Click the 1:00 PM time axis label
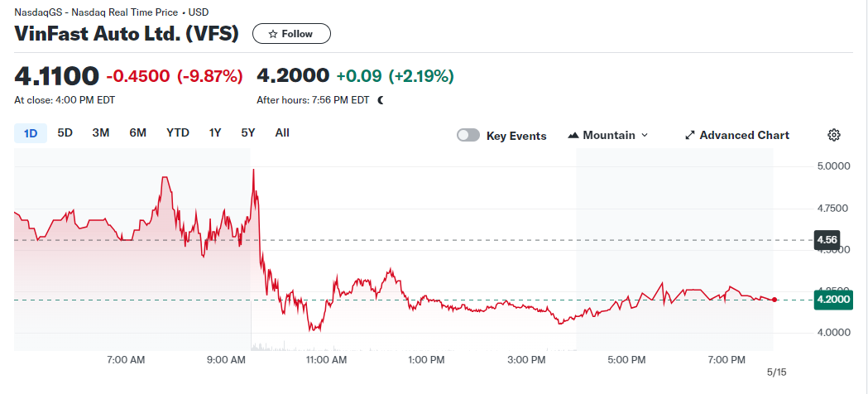This screenshot has height=394, width=868. [x=426, y=360]
